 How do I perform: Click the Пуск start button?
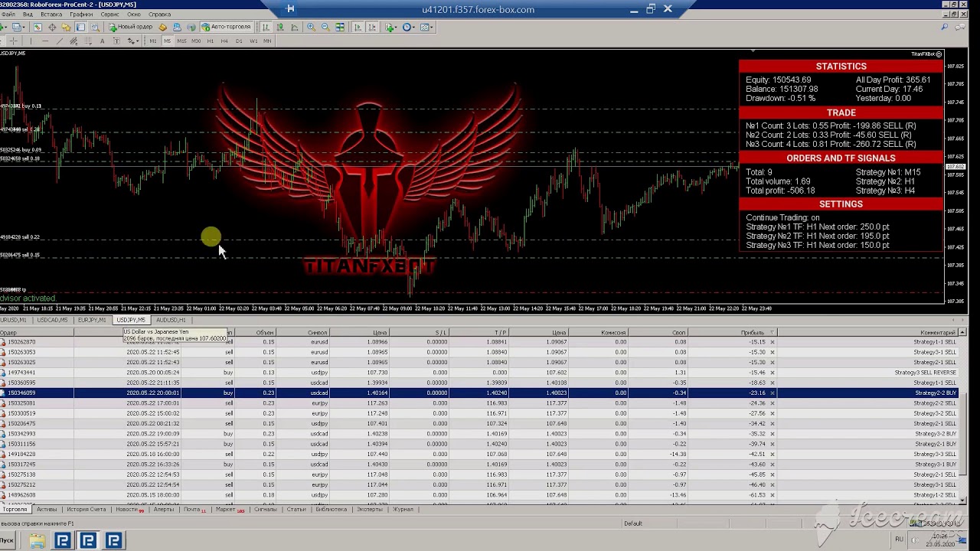(8, 541)
